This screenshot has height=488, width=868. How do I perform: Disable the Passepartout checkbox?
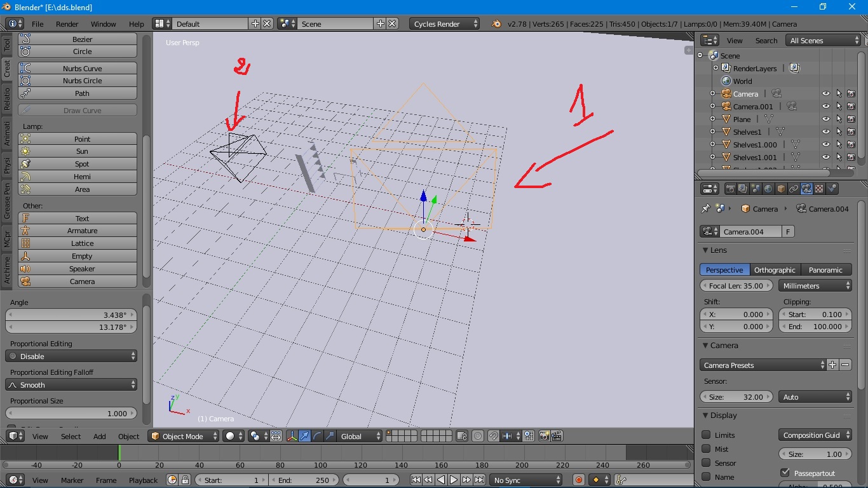coord(785,473)
